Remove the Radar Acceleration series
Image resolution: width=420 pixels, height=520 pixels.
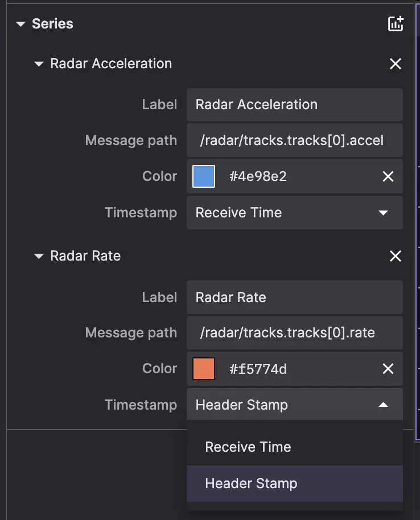click(x=395, y=64)
